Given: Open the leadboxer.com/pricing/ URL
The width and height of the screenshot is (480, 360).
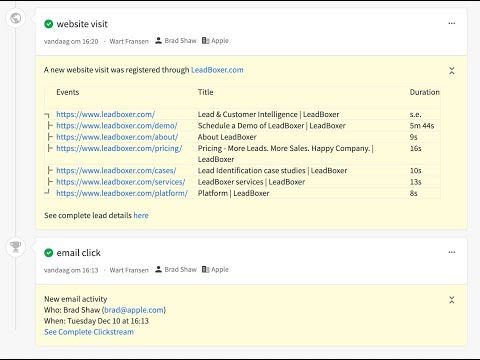Looking at the screenshot, I should tap(119, 148).
